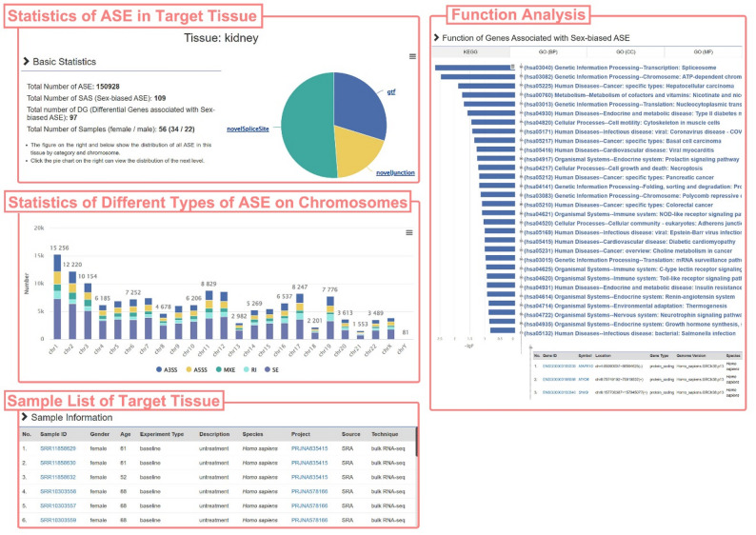Toggle the MXE legend series
The height and width of the screenshot is (535, 756).
coord(226,369)
